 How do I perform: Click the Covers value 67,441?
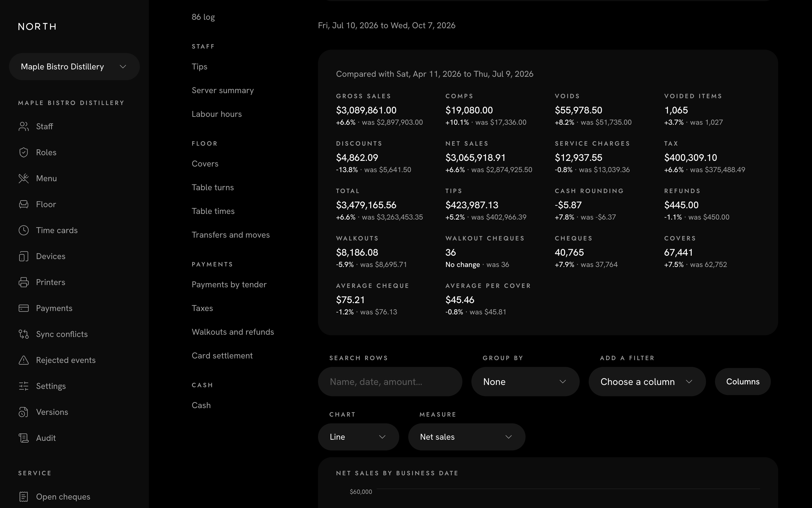pyautogui.click(x=678, y=252)
